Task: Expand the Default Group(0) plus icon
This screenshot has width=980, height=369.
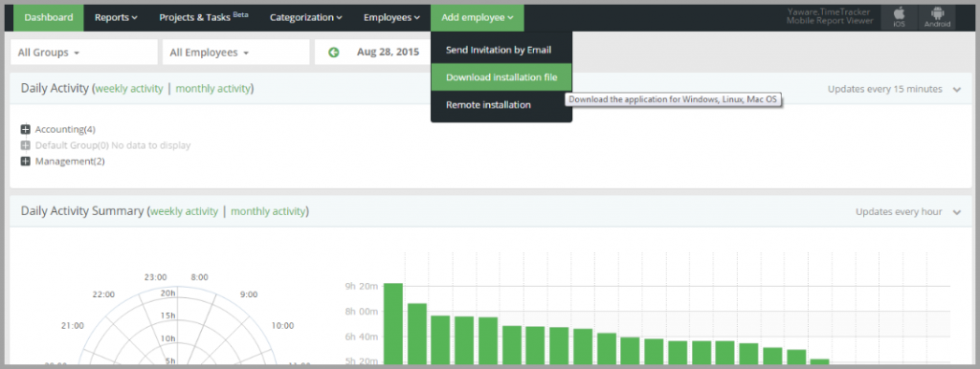Action: click(x=26, y=145)
